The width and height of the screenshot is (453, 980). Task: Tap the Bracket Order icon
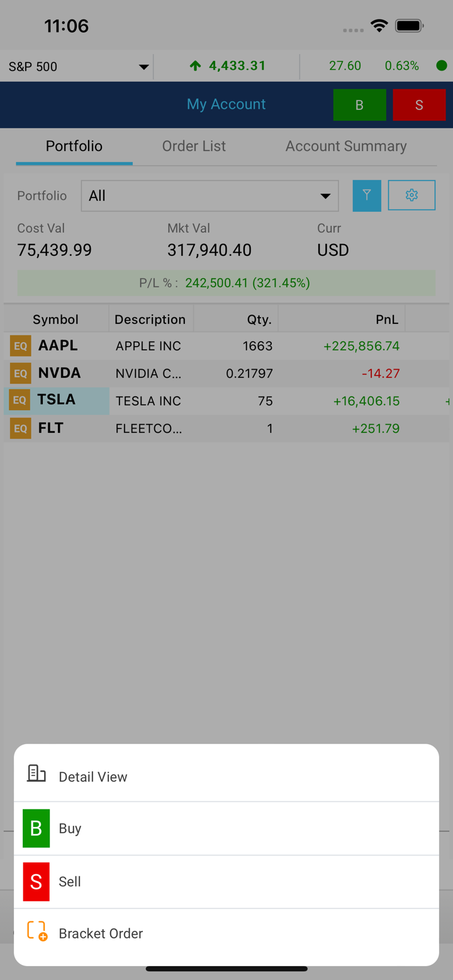37,931
